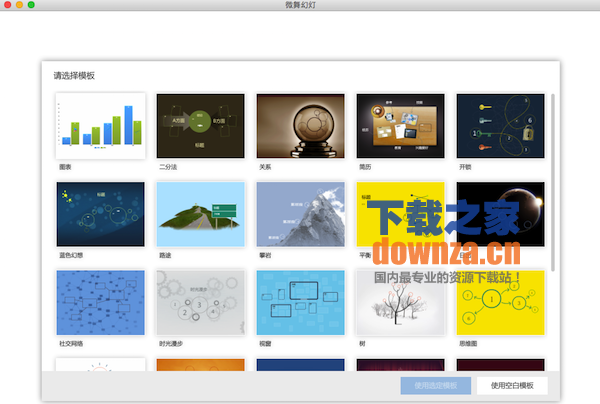Choose the 开锁 keys and lock template
Image resolution: width=600 pixels, height=404 pixels.
tap(500, 125)
